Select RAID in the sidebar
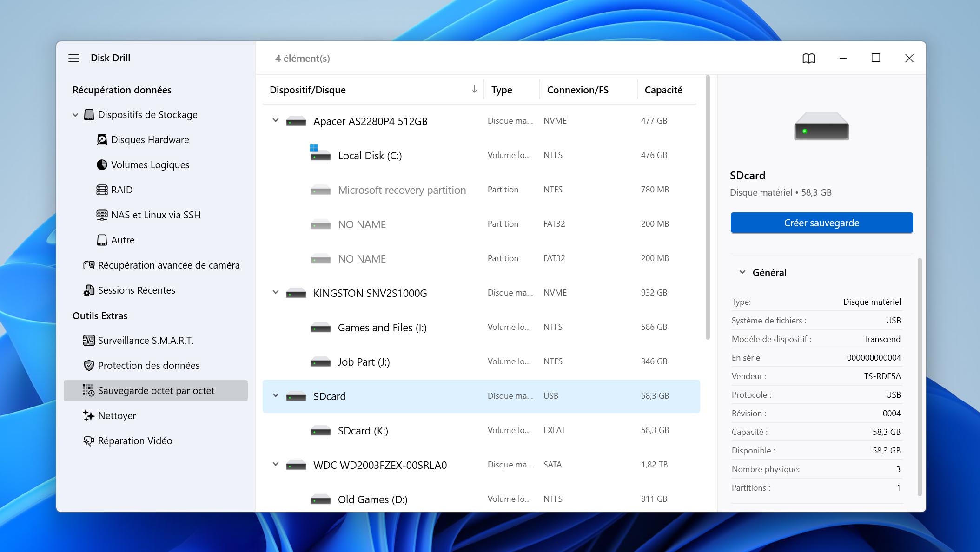Viewport: 980px width, 552px height. click(x=156, y=190)
